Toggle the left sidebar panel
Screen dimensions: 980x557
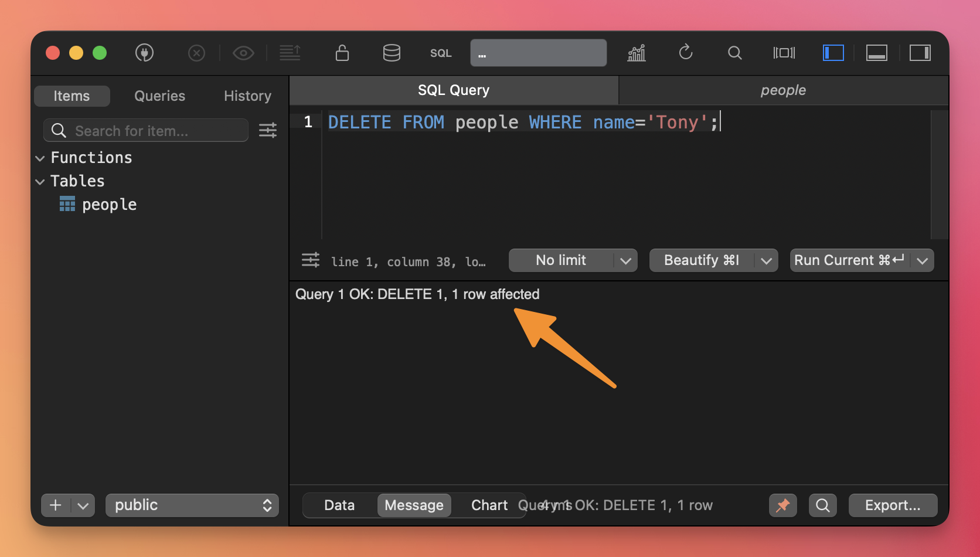click(833, 53)
